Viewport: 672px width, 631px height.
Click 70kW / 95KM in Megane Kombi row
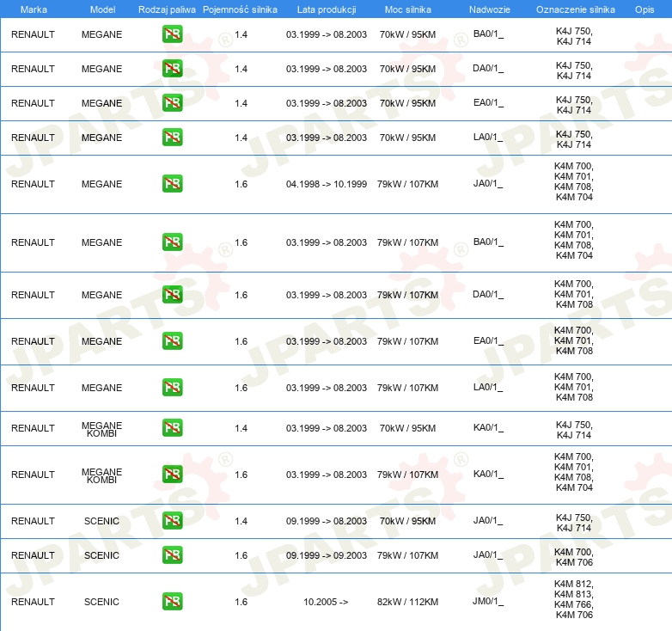coord(407,428)
